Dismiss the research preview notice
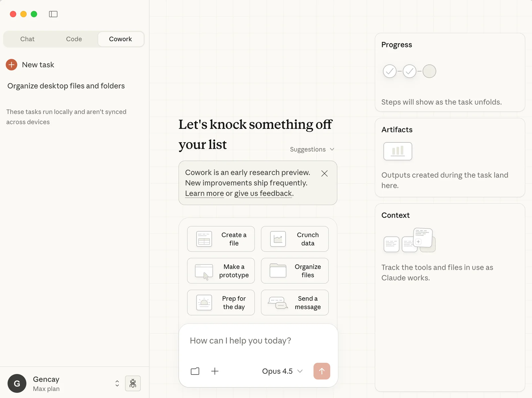The width and height of the screenshot is (532, 398). (x=325, y=173)
